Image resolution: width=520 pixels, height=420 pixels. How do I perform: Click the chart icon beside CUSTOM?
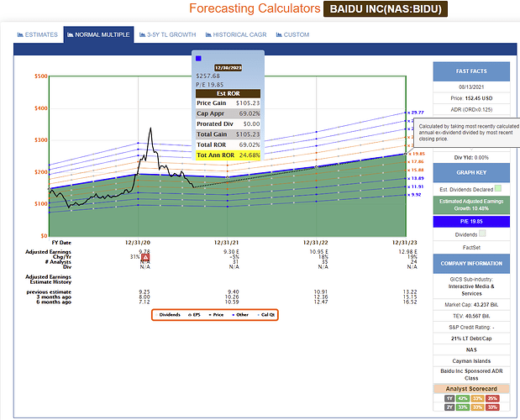(x=279, y=34)
